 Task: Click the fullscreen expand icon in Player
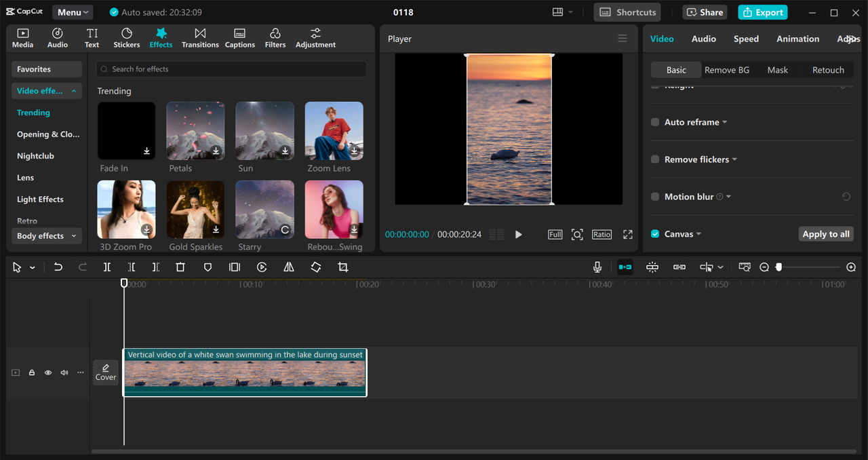[628, 234]
